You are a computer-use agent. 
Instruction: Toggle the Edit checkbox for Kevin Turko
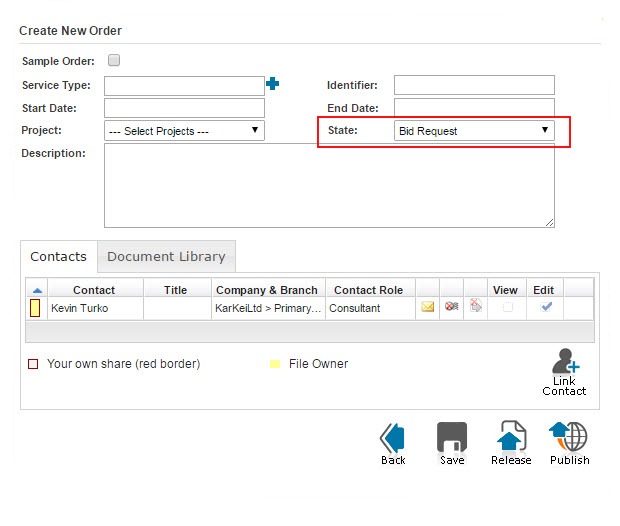pos(546,307)
